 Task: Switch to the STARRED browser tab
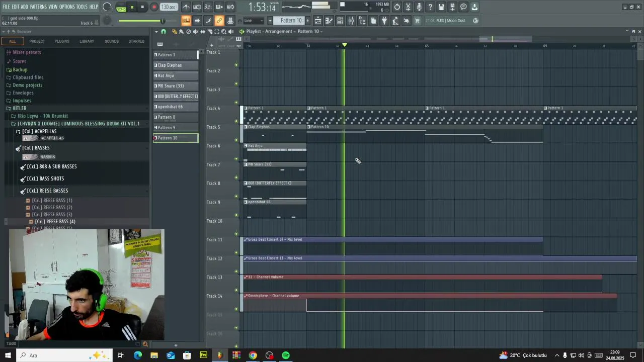coord(136,41)
